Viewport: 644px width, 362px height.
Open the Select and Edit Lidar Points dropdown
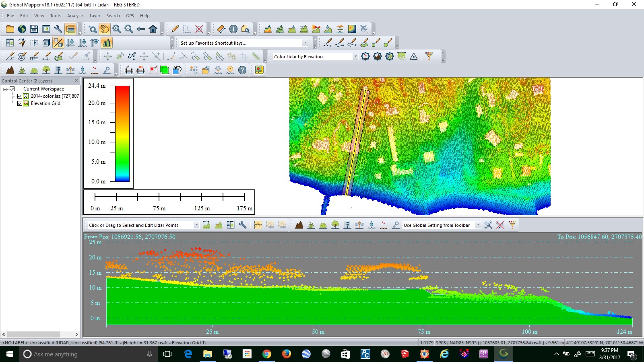click(x=196, y=225)
